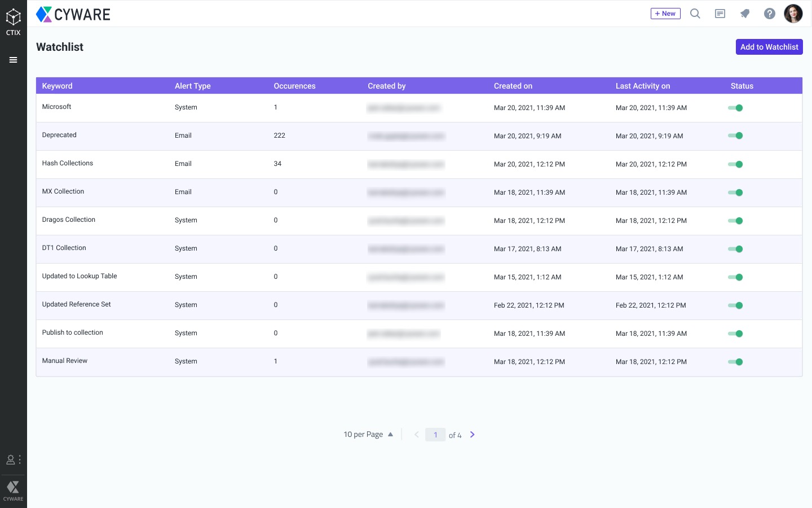Click the page number input field
The width and height of the screenshot is (812, 508).
pos(435,435)
